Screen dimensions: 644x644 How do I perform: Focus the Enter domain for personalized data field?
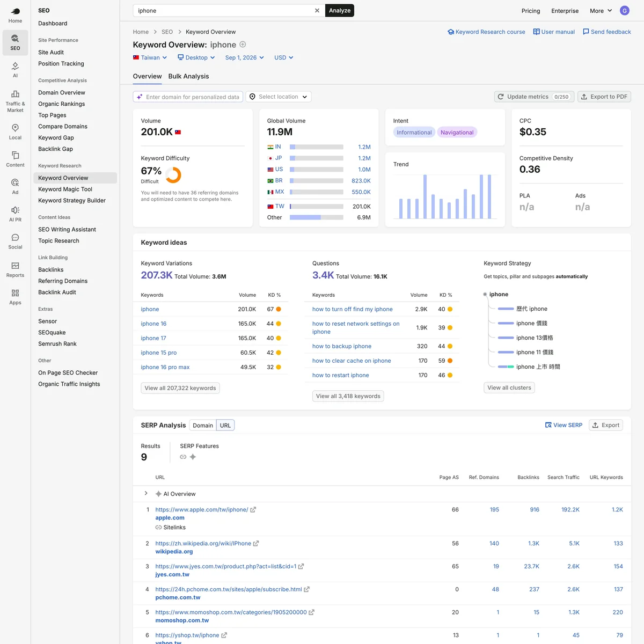[x=188, y=97]
